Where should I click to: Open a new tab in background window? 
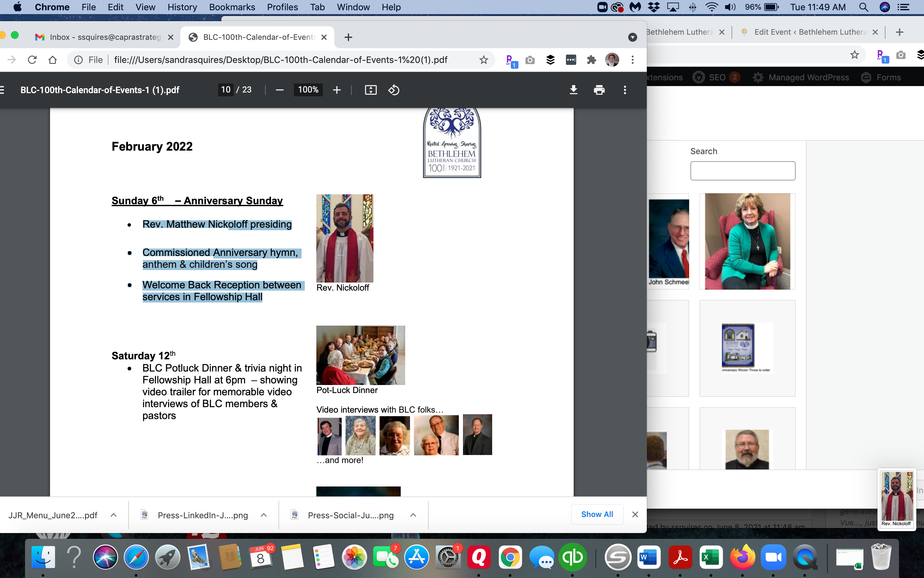pos(899,32)
